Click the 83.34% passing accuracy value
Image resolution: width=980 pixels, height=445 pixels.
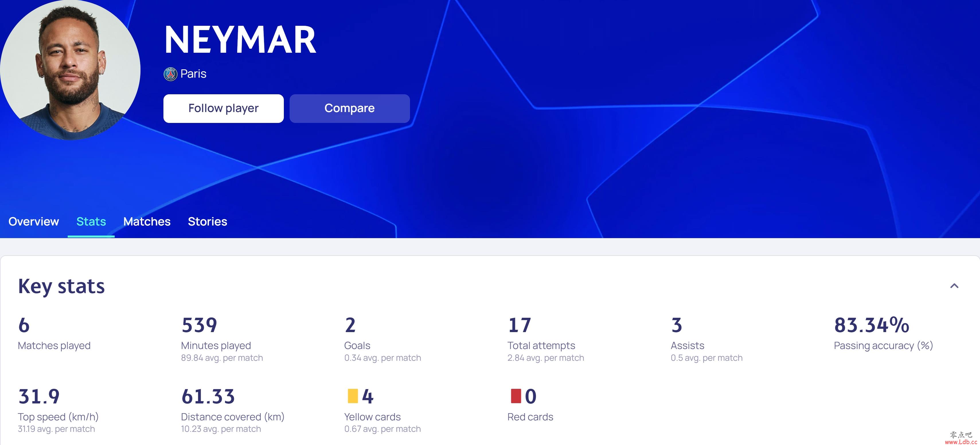(872, 325)
